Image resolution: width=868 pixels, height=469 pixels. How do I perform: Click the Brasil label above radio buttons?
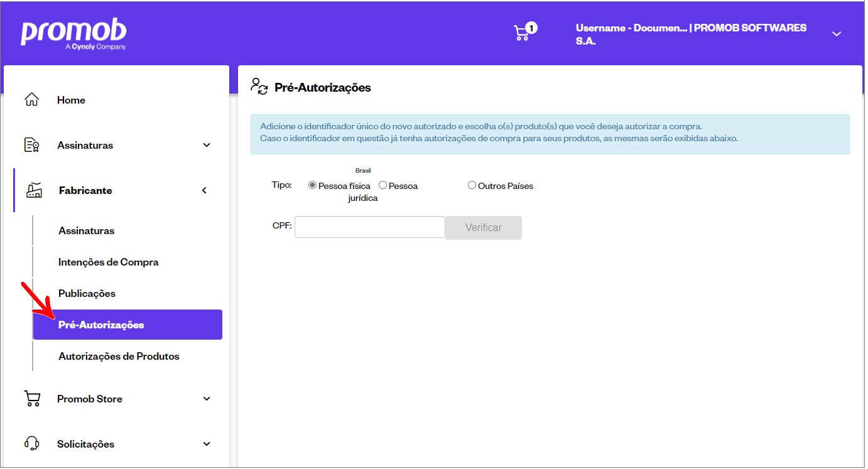point(363,171)
